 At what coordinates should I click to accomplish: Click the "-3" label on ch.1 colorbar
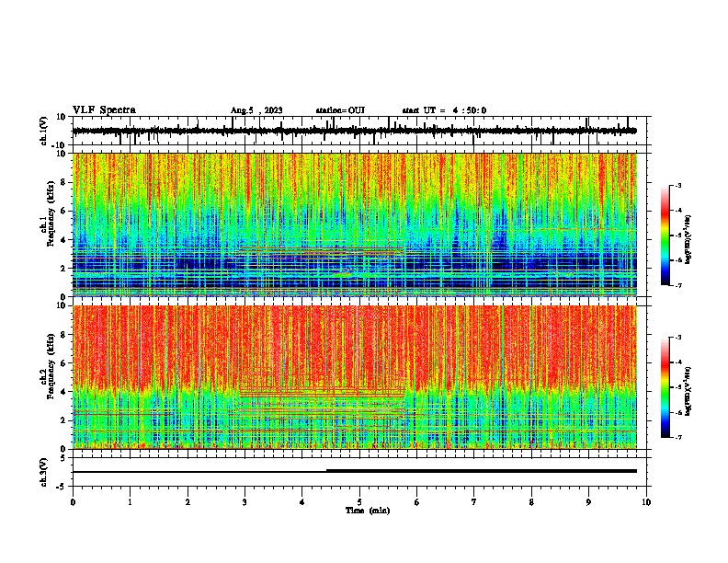pos(677,185)
